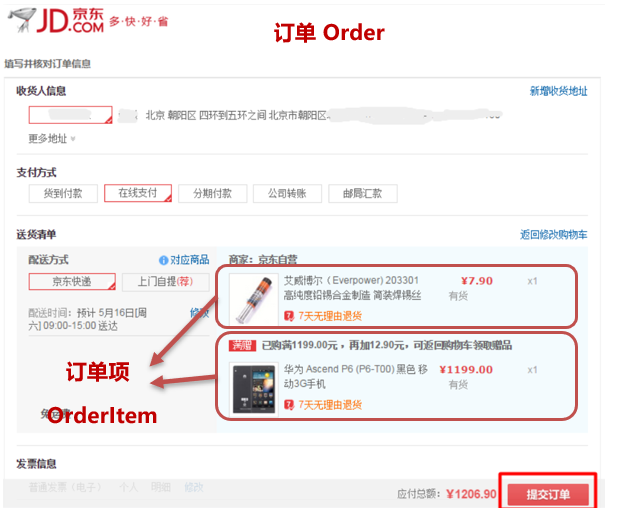
Task: Click 修改 next to the invoice info
Action: point(194,487)
